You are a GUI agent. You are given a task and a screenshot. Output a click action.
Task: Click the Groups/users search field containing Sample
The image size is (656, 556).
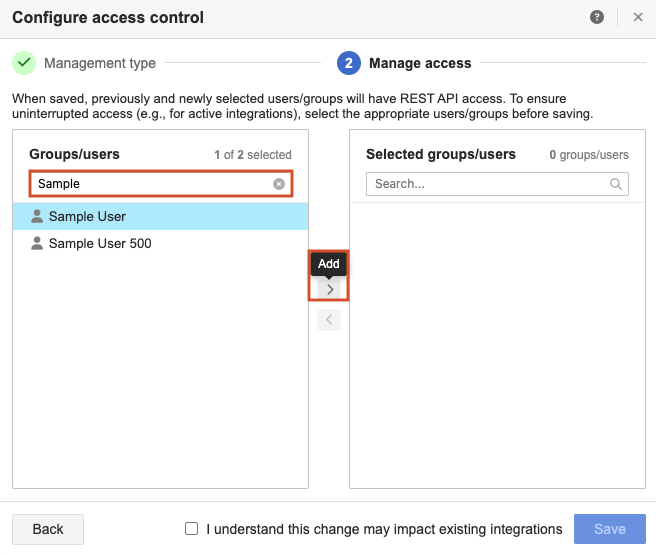[150, 184]
